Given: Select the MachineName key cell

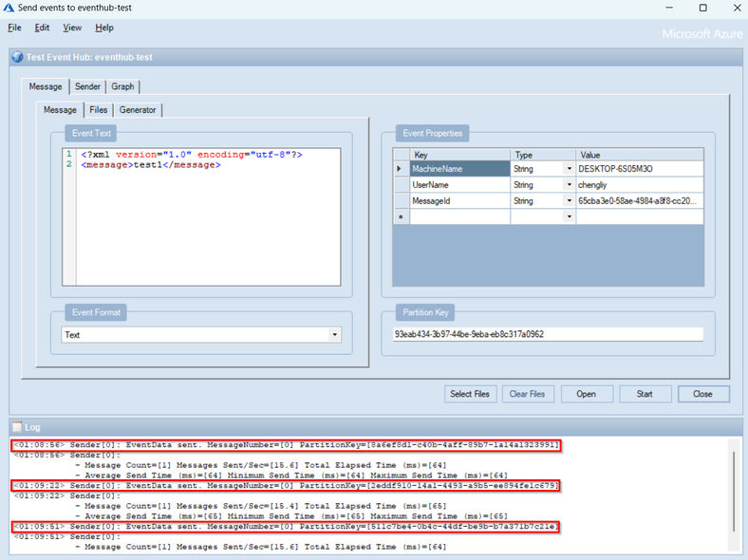Looking at the screenshot, I should [x=459, y=169].
